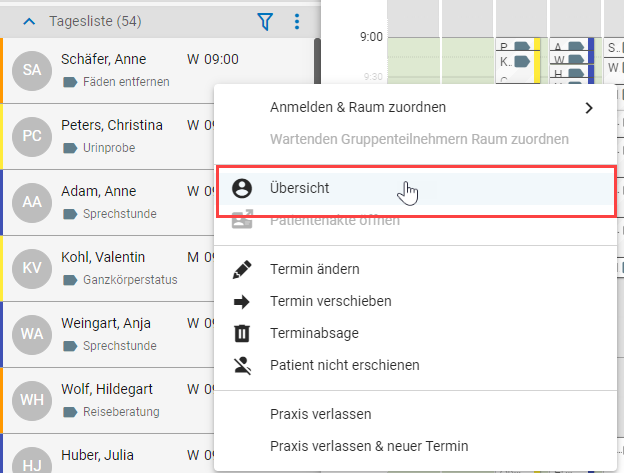Click the SA avatar of Schäfer, Anne

32,70
